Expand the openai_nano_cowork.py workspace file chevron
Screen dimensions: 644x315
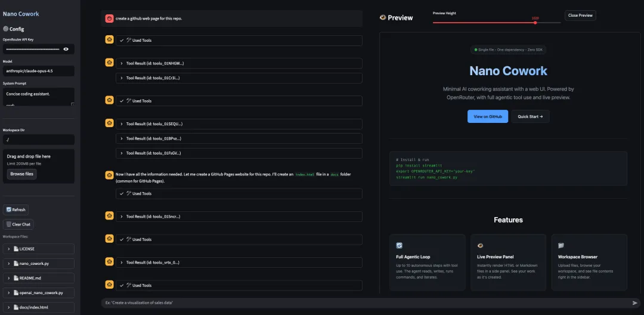coord(9,293)
